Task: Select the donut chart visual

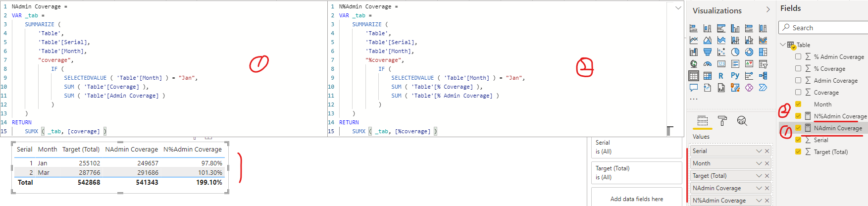Action: pos(749,52)
